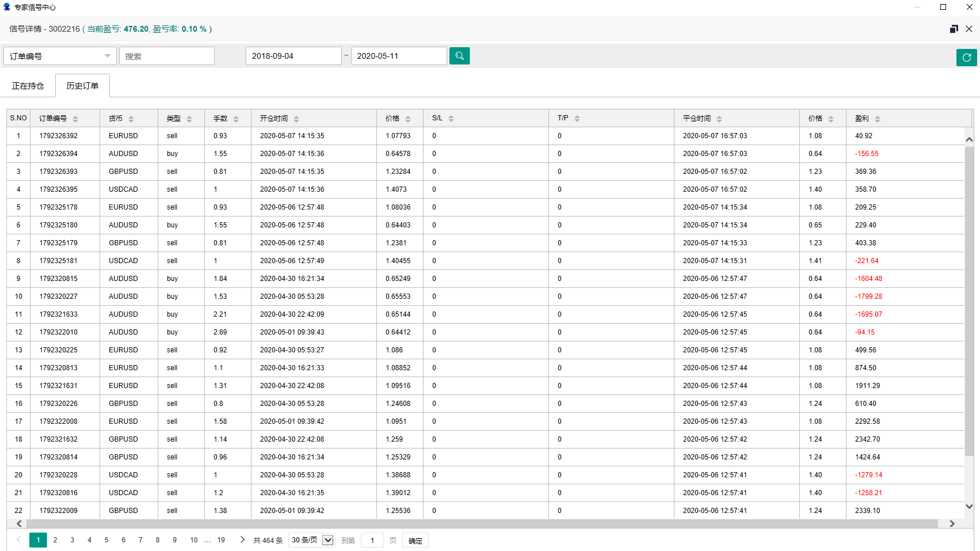Close the signal details panel
Screen dimensions: 980x551
coord(969,29)
